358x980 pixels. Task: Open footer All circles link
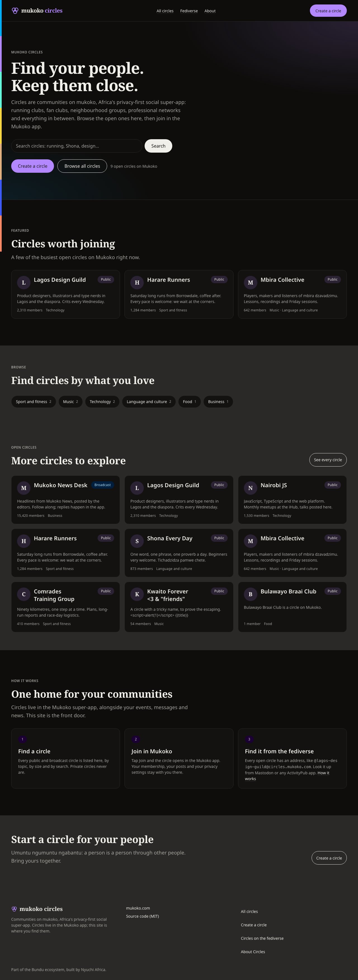(249, 912)
